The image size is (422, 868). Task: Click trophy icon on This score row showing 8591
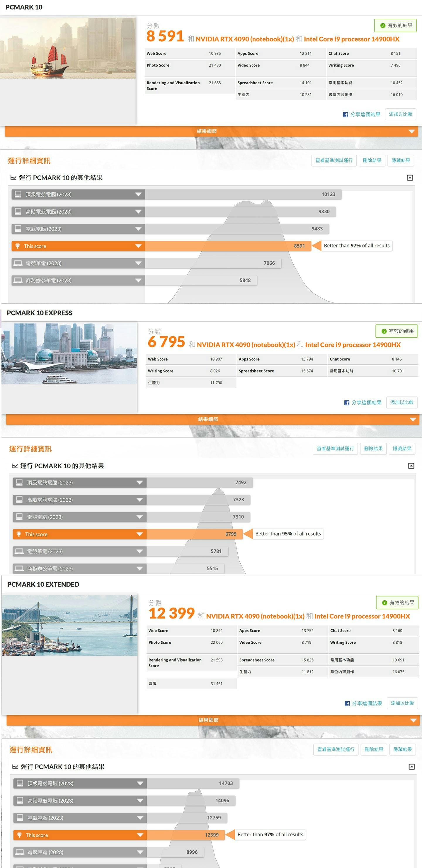click(x=18, y=246)
